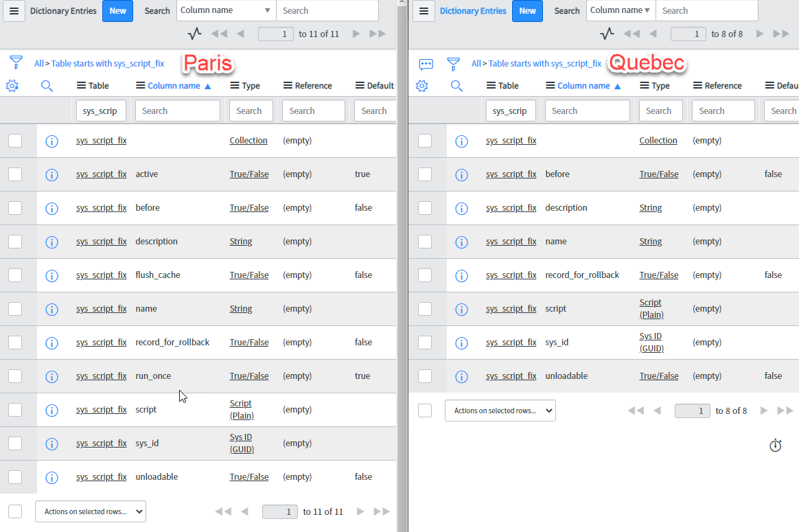
Task: Toggle column search magnifier in Quebec panel
Action: (x=456, y=86)
